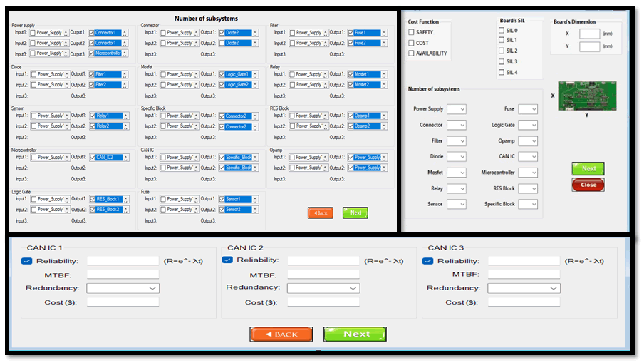Focus the CAN IC 3 Cost field
This screenshot has width=644, height=363.
pyautogui.click(x=524, y=302)
